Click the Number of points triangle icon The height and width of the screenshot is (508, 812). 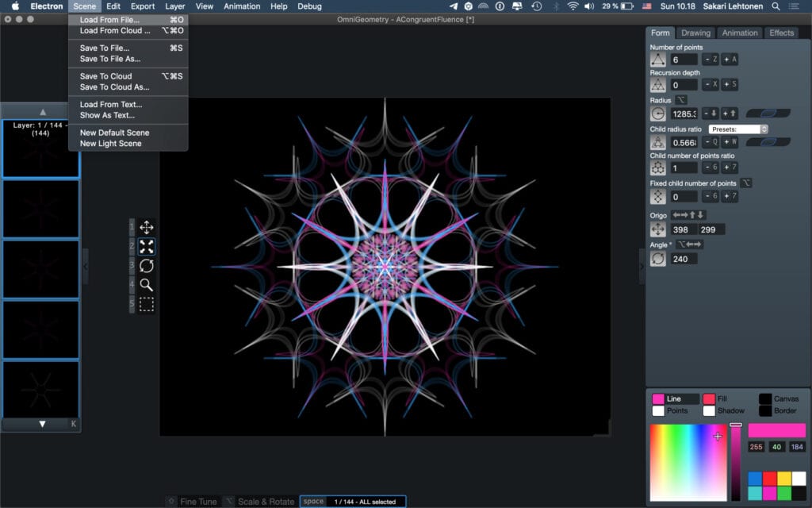click(657, 60)
